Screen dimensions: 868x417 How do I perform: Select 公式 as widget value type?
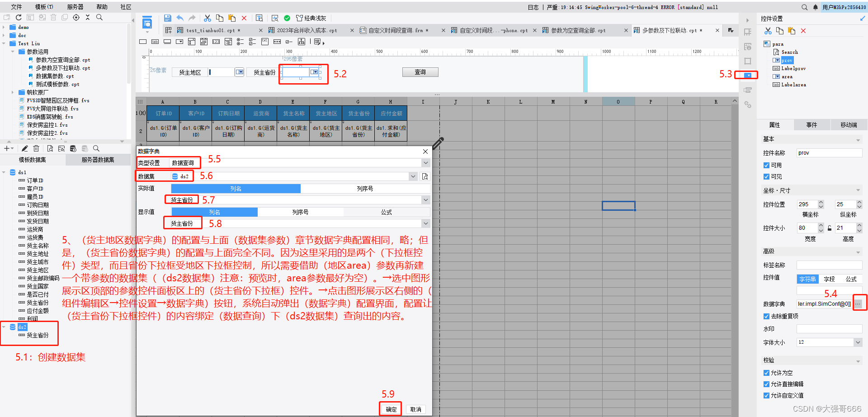pyautogui.click(x=851, y=279)
